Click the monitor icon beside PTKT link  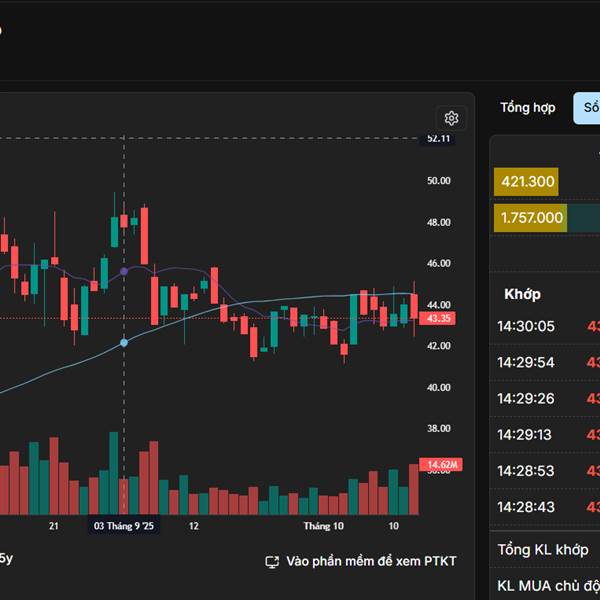click(272, 562)
